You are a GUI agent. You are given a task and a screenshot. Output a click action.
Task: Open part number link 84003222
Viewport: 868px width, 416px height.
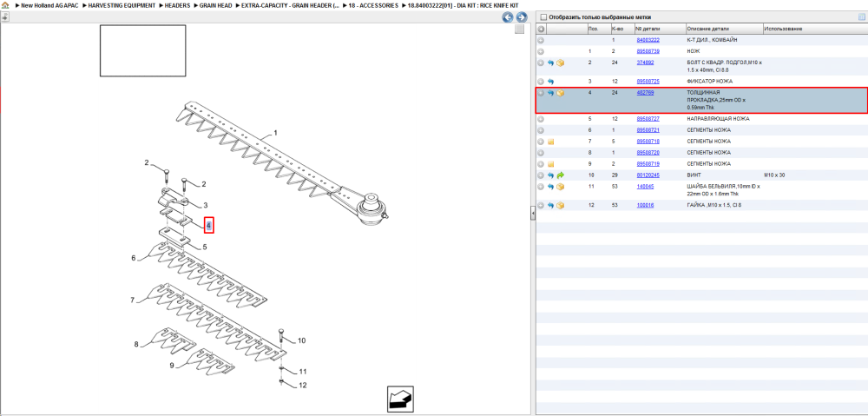[648, 41]
